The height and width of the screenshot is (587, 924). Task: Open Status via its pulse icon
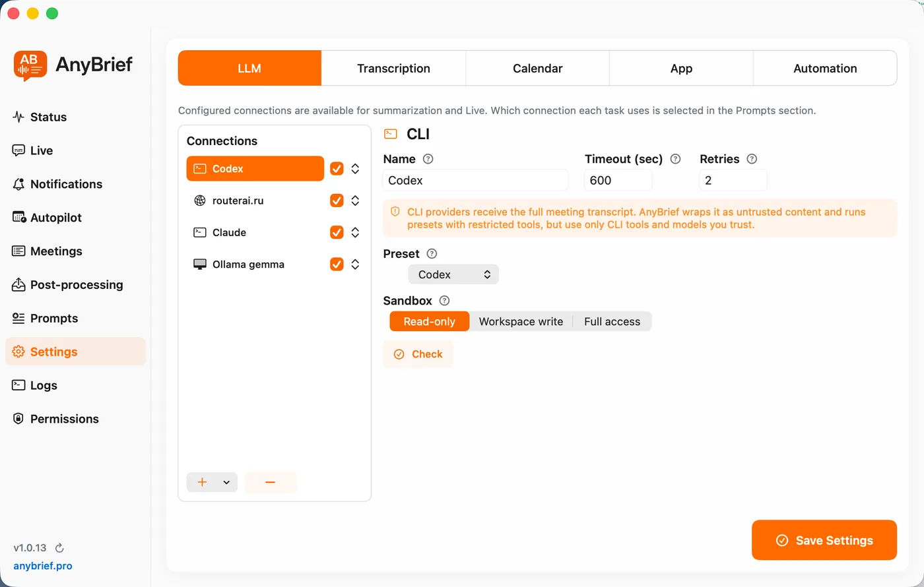[x=18, y=117]
